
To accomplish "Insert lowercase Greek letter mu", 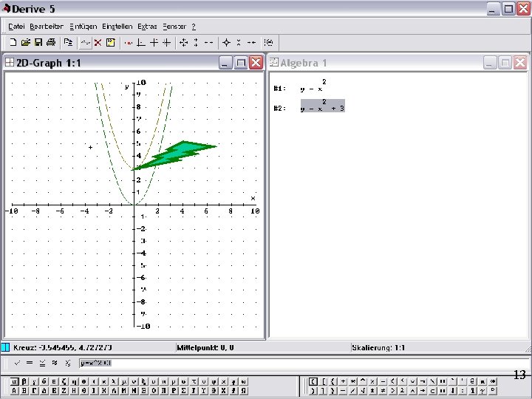I will coord(124,381).
